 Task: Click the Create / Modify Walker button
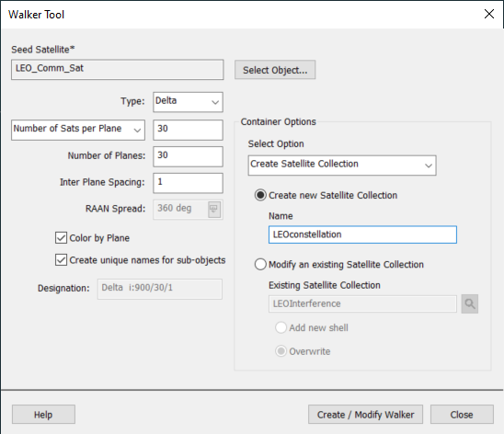click(x=365, y=415)
